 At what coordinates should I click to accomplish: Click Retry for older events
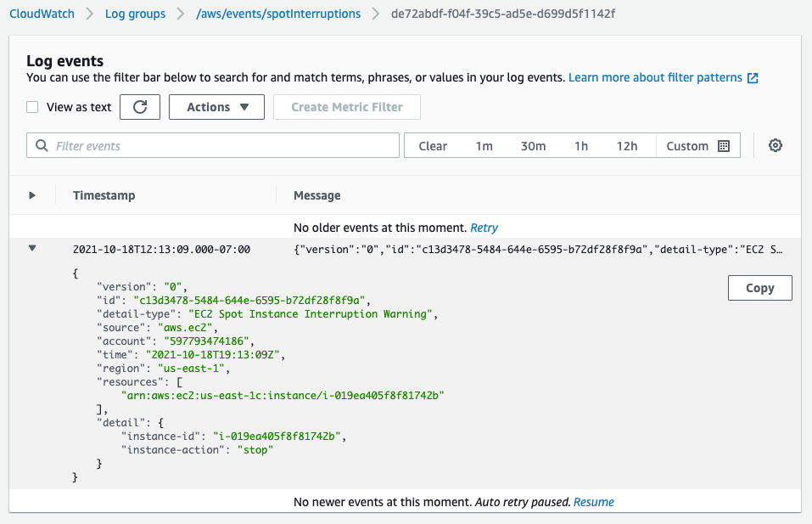tap(484, 227)
